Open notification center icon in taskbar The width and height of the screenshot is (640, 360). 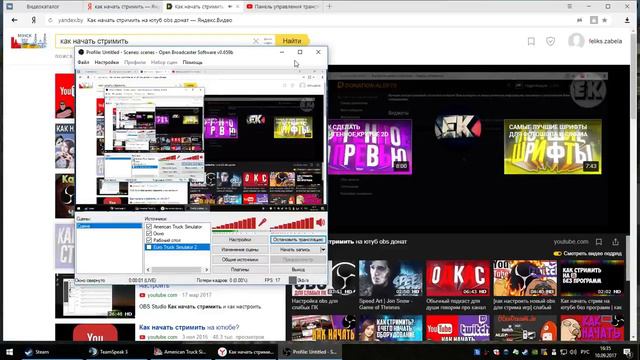click(628, 352)
